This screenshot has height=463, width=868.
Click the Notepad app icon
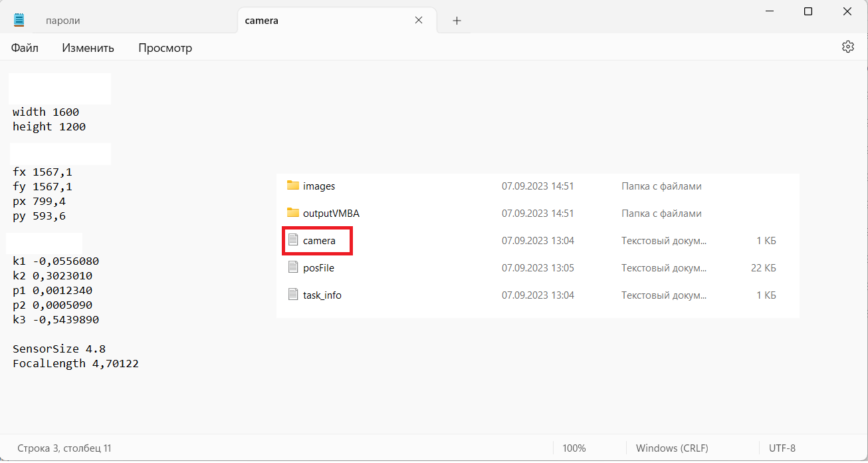pyautogui.click(x=19, y=20)
